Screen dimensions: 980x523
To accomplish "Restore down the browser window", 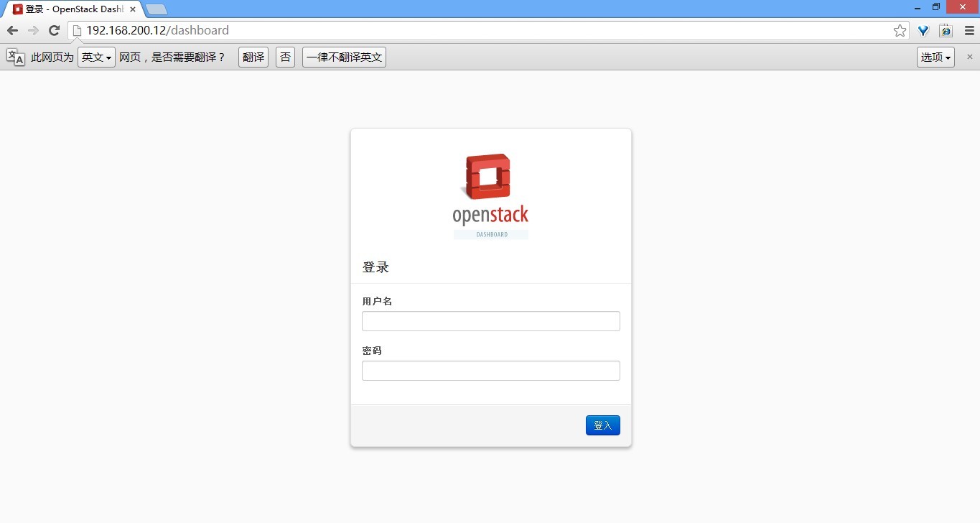I will pyautogui.click(x=936, y=7).
